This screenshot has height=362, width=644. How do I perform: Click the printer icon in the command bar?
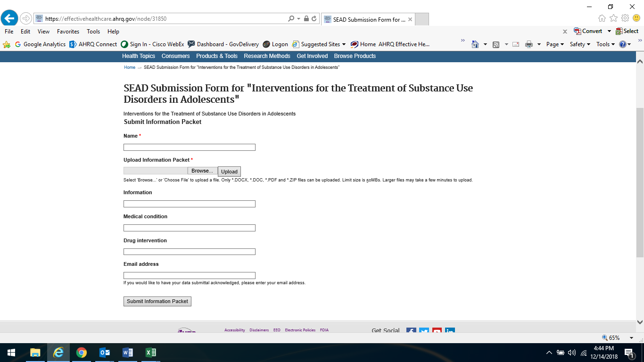[529, 44]
